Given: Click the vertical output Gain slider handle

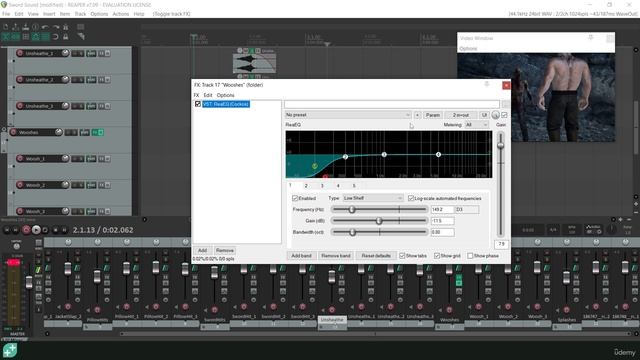Looking at the screenshot, I should (x=500, y=145).
